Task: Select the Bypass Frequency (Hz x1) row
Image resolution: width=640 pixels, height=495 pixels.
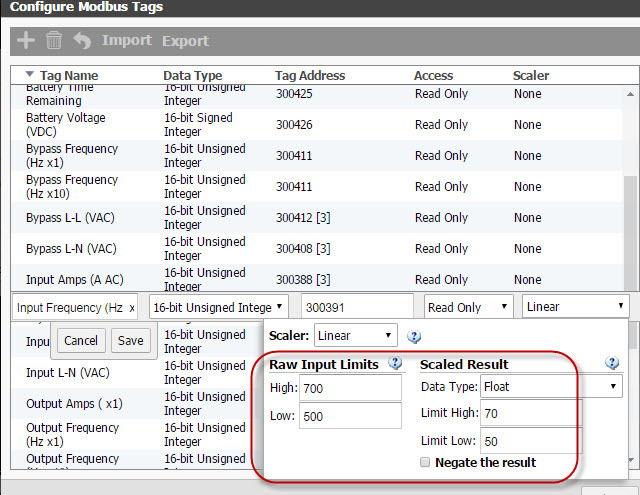Action: pyautogui.click(x=317, y=155)
